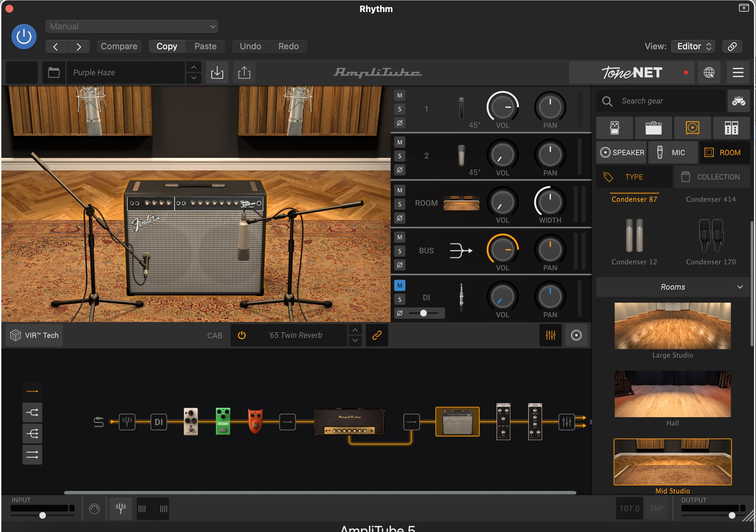Image resolution: width=756 pixels, height=532 pixels.
Task: Step to previous preset above Purple Haze
Action: coord(194,67)
